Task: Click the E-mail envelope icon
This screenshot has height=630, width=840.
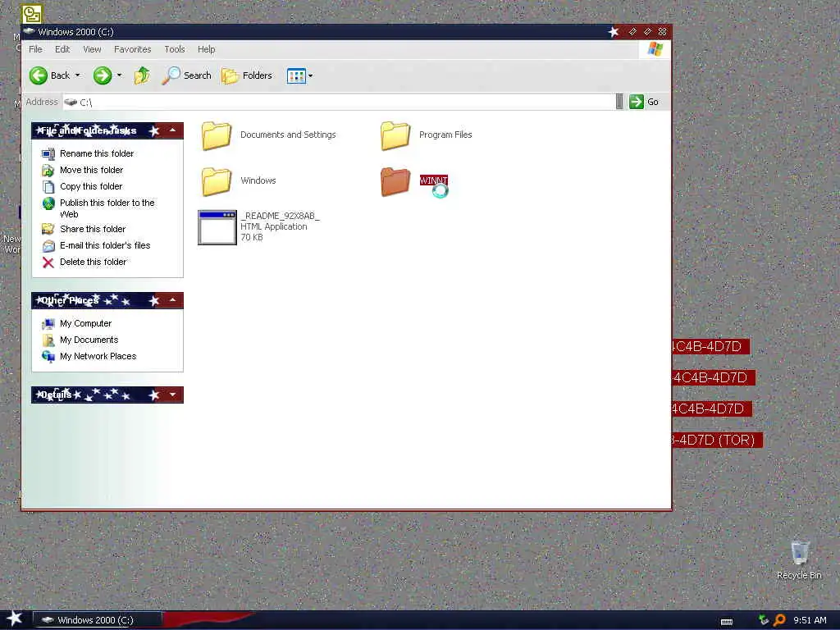Action: click(48, 246)
